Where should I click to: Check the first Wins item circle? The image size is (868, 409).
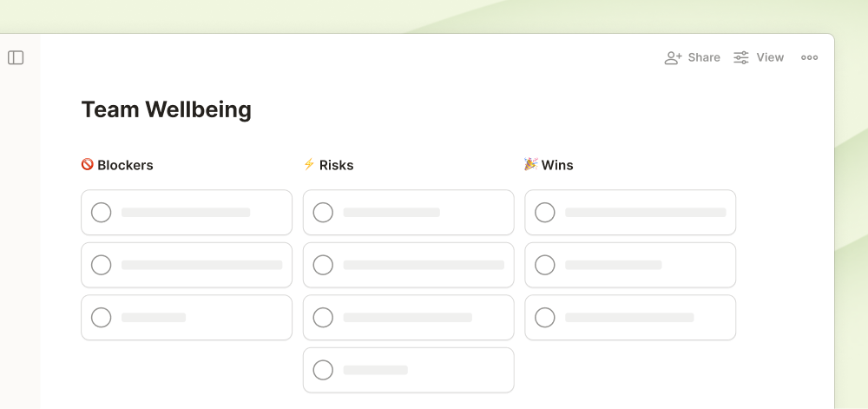(545, 212)
